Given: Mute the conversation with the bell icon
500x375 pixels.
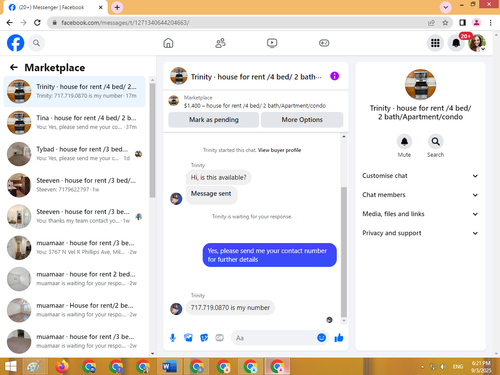Looking at the screenshot, I should 404,142.
